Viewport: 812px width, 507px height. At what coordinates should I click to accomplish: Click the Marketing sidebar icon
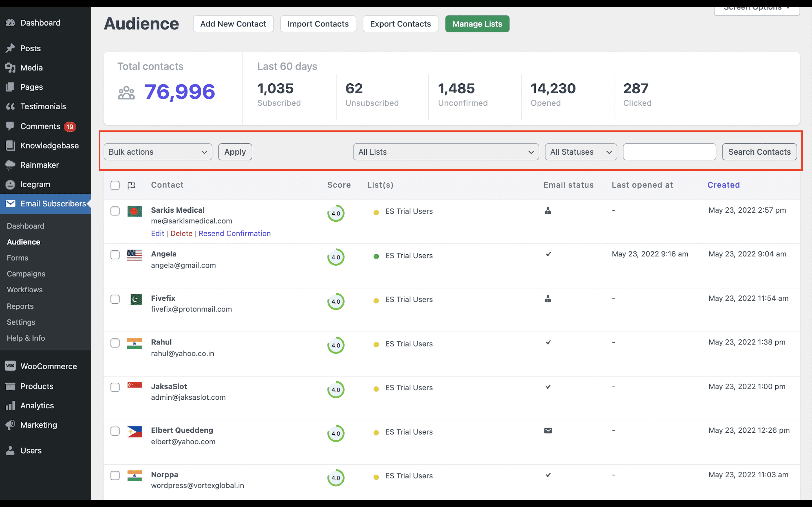click(x=10, y=425)
